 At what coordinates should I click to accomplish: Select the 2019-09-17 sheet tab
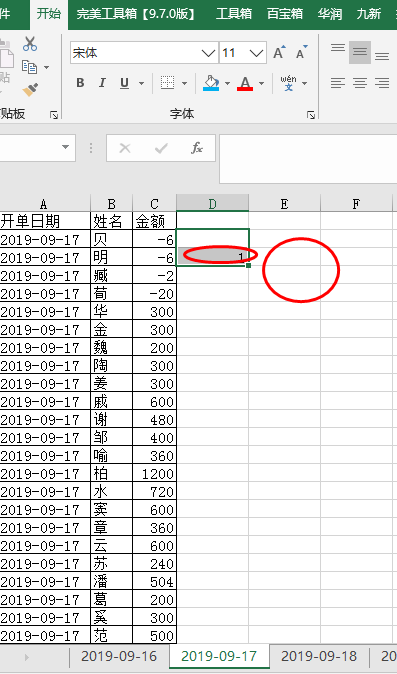tap(219, 656)
